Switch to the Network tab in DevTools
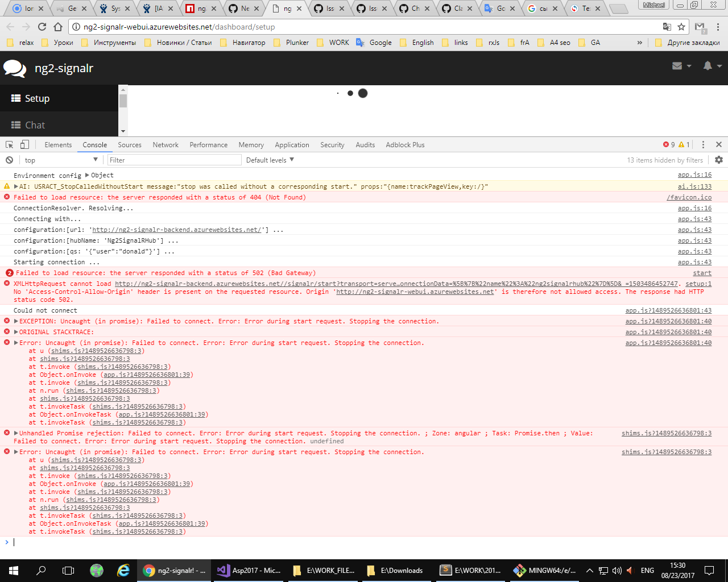 pos(166,144)
